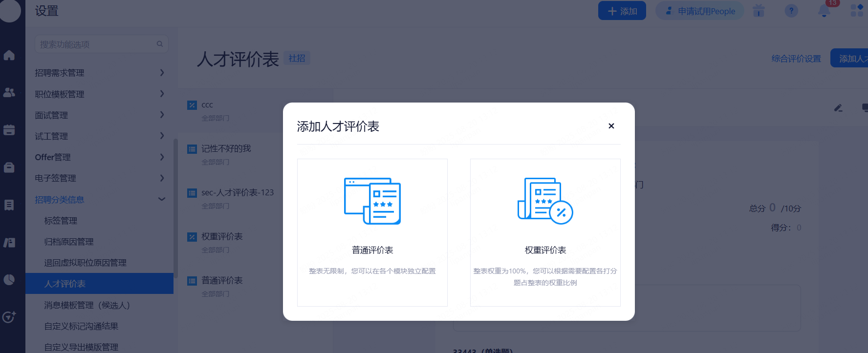This screenshot has height=353, width=868.
Task: Click the gift icon in top bar
Action: coord(759,11)
